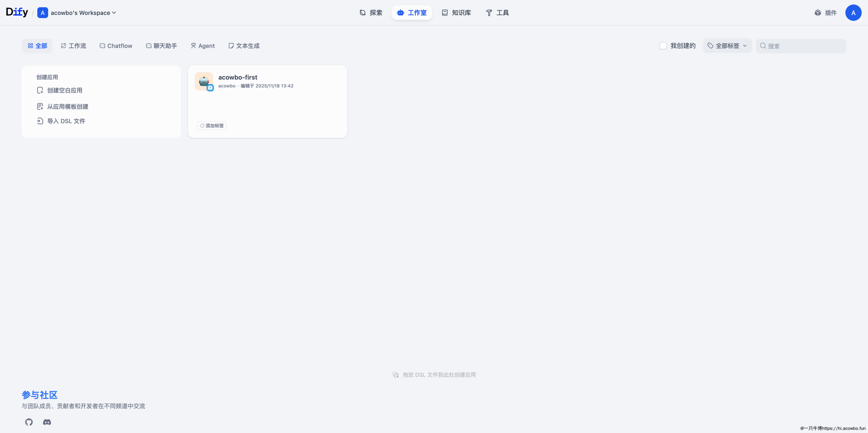Screen dimensions: 868x433
Task: Click the acowbo-first robot app icon
Action: (204, 81)
